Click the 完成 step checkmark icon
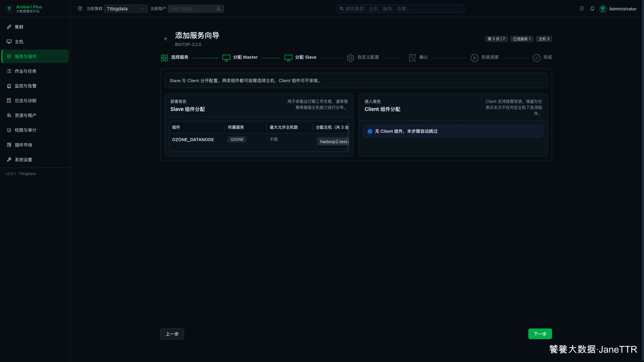Viewport: 644px width, 362px height. 537,58
